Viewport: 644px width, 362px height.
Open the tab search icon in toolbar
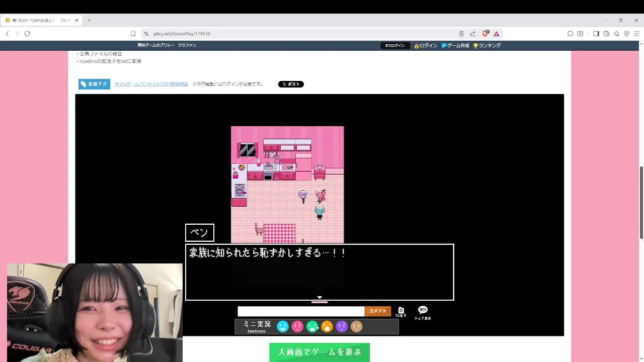point(580,34)
